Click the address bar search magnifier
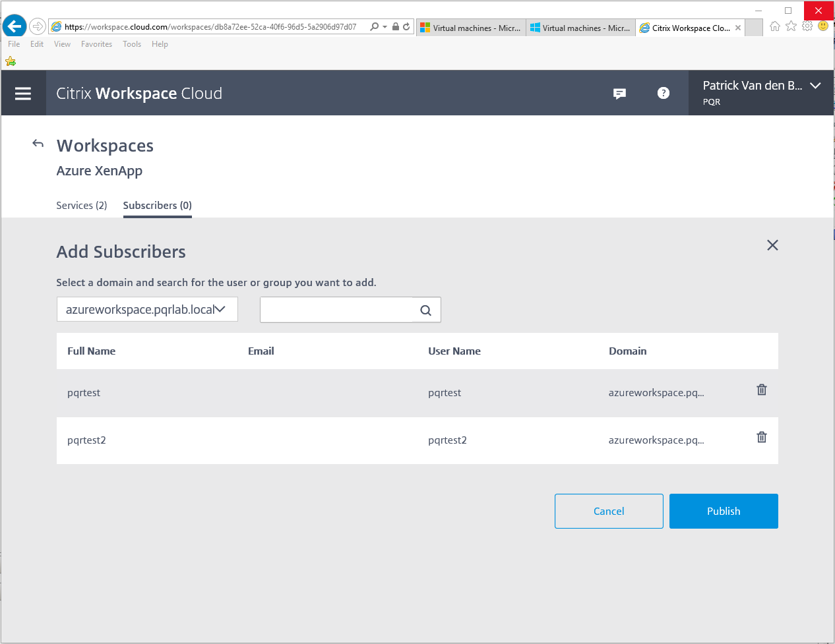The width and height of the screenshot is (835, 644). [375, 27]
